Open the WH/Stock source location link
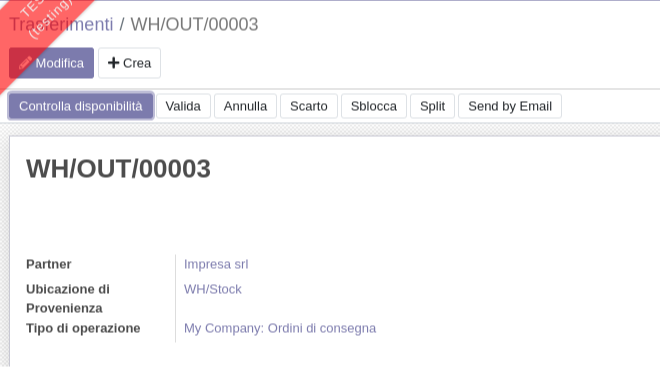This screenshot has height=367, width=660. coord(213,289)
